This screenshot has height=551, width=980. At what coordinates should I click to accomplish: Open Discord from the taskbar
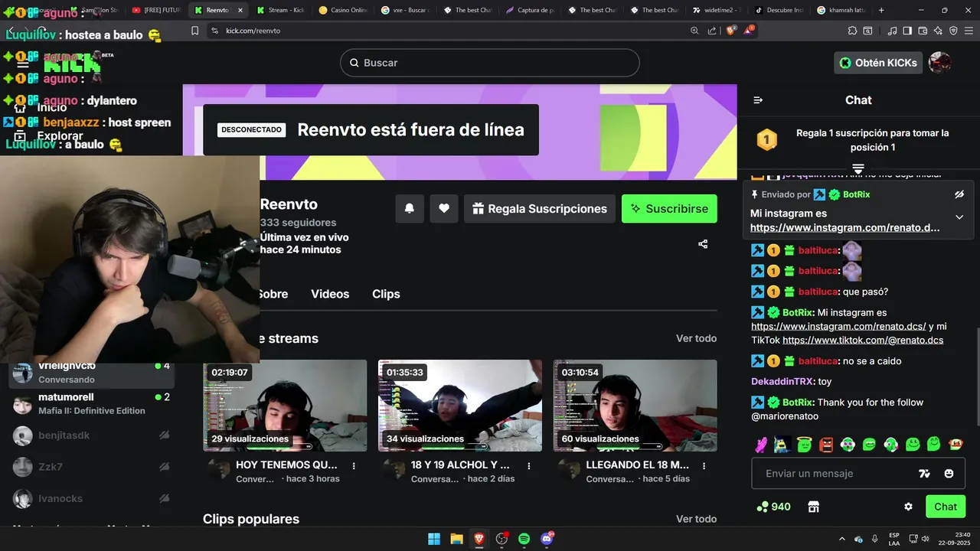547,539
